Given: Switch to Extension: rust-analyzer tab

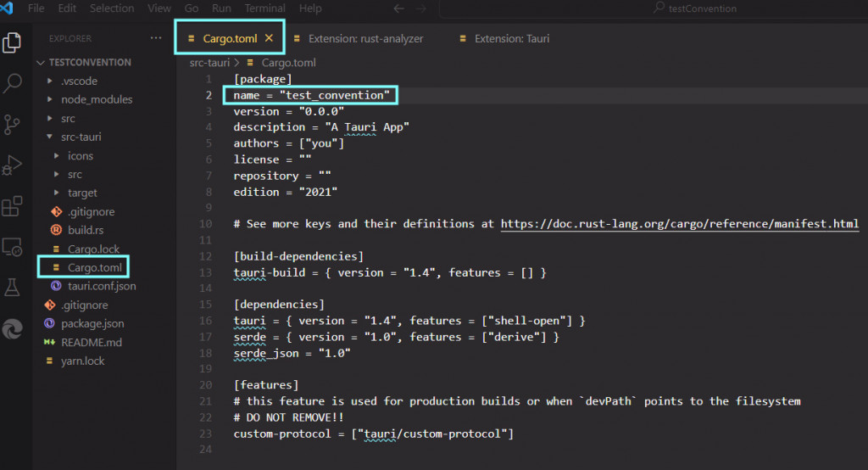Looking at the screenshot, I should coord(365,39).
